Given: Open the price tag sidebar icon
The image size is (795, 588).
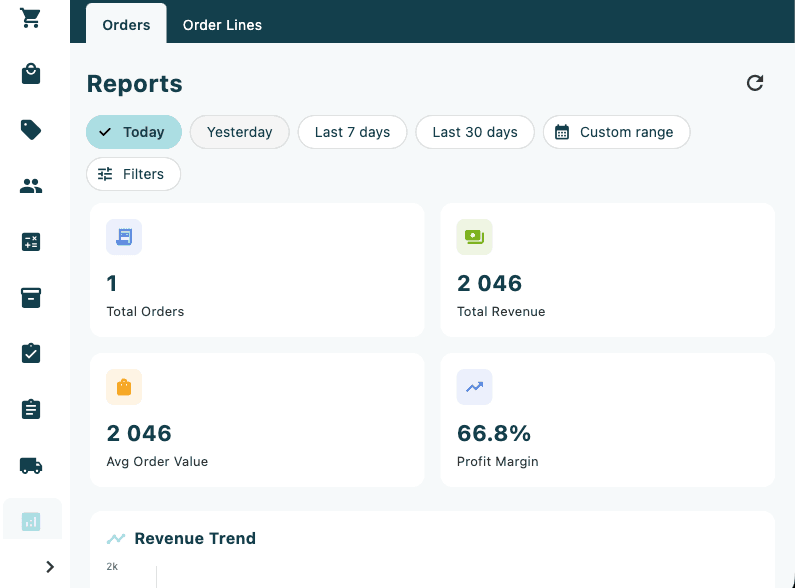Looking at the screenshot, I should pos(31,130).
